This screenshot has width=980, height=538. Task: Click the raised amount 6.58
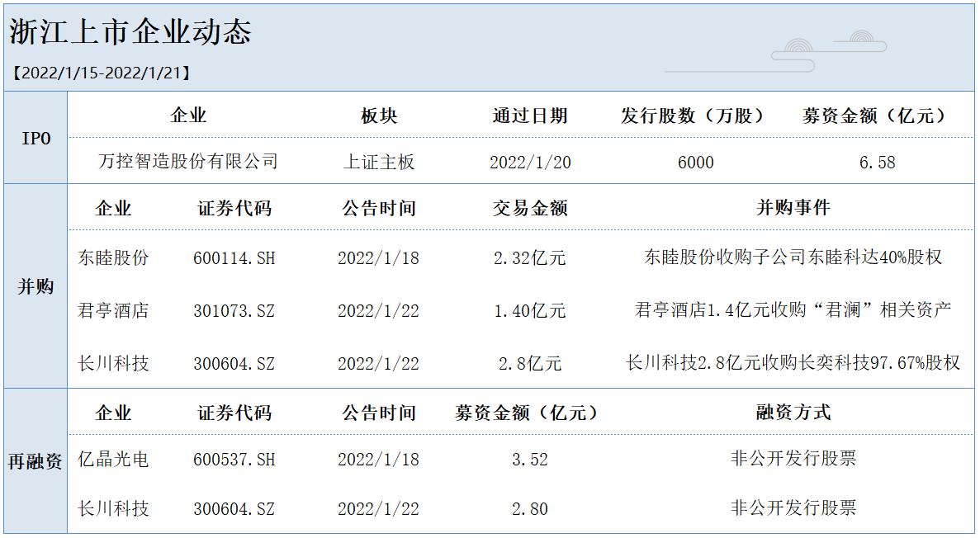878,163
